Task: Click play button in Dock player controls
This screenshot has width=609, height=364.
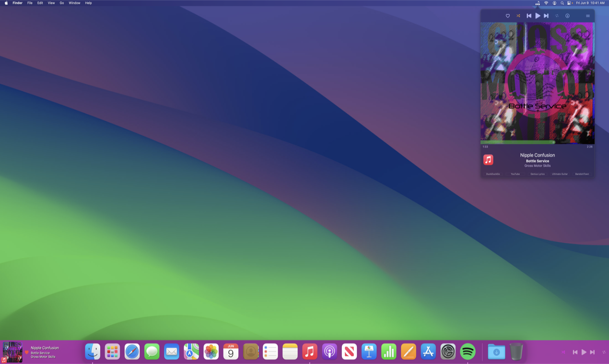Action: (x=584, y=352)
